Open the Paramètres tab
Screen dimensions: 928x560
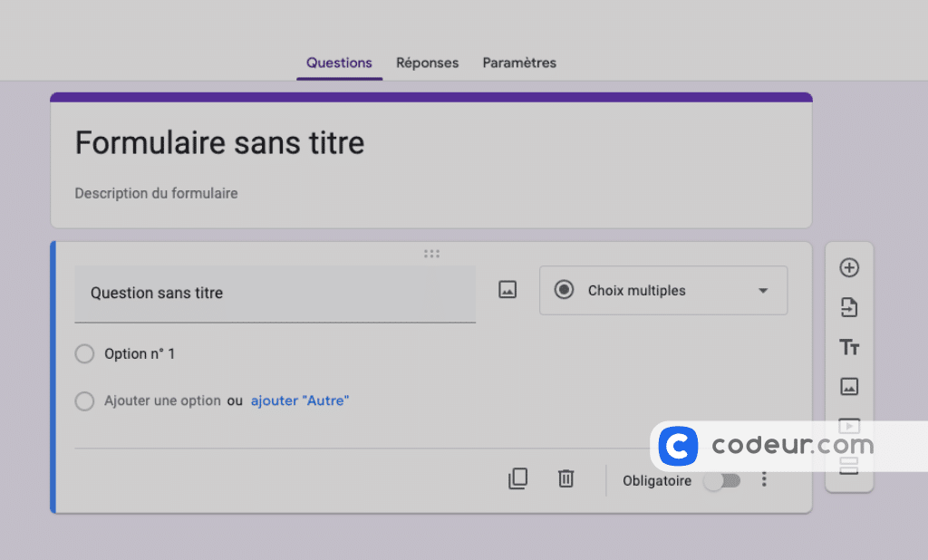pos(519,63)
